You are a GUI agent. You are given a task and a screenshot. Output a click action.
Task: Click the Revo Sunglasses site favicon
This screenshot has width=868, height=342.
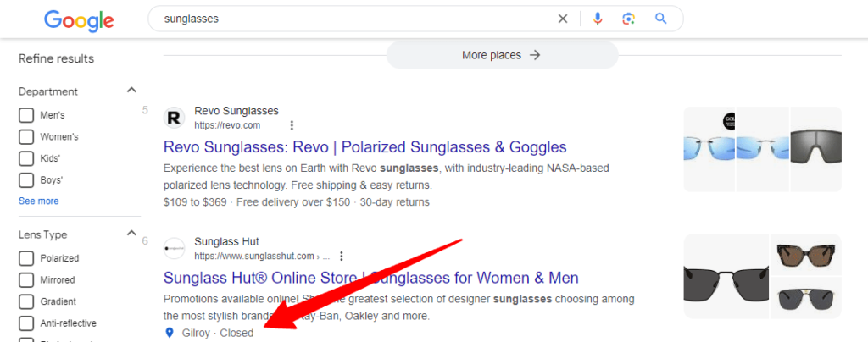coord(174,118)
